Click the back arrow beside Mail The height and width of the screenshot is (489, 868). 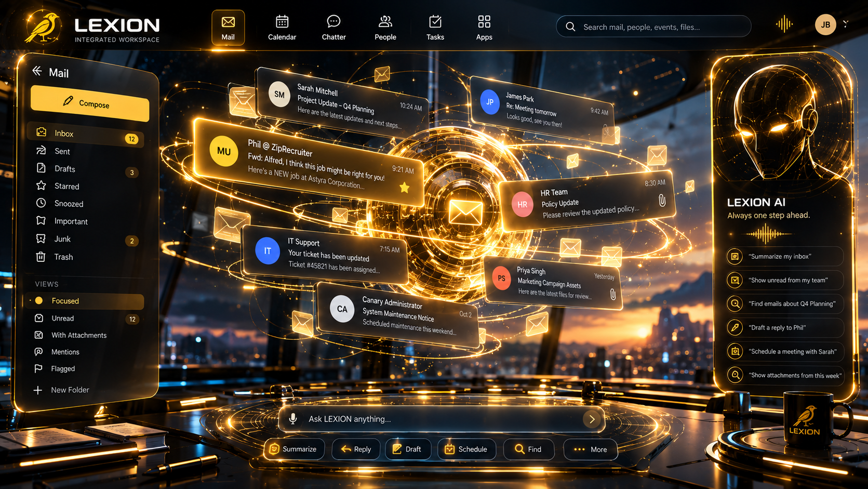(x=37, y=71)
